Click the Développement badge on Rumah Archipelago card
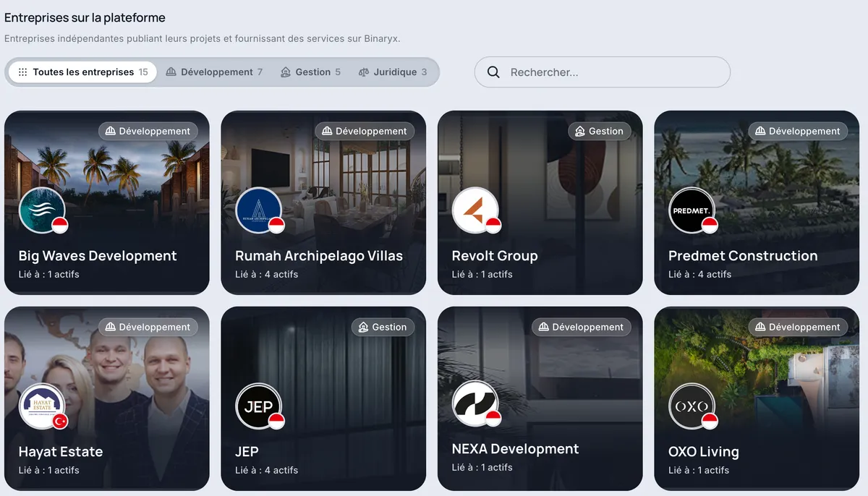The image size is (868, 496). (365, 131)
